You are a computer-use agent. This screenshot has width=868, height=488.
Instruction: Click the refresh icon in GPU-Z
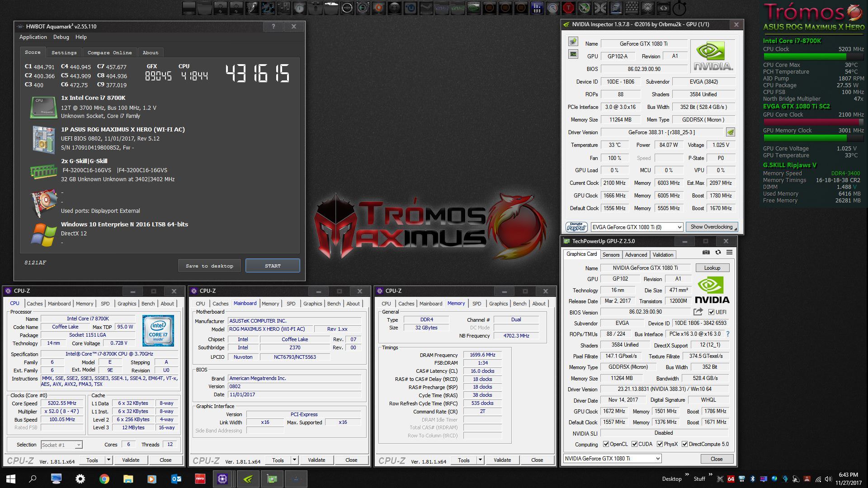(718, 253)
